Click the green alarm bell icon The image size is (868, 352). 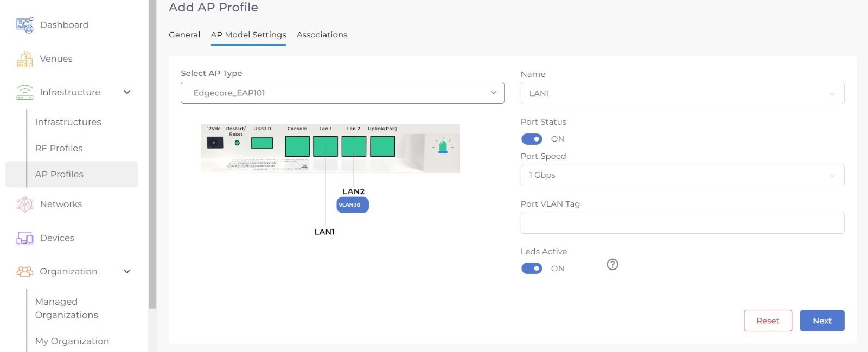coord(443,146)
